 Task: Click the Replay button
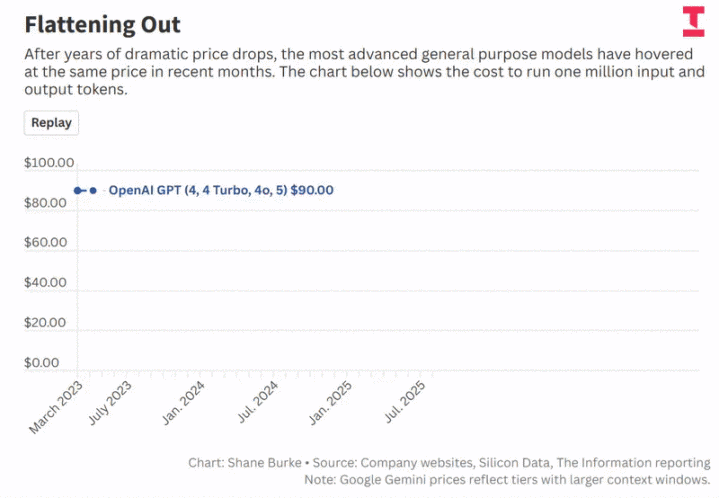click(x=51, y=123)
